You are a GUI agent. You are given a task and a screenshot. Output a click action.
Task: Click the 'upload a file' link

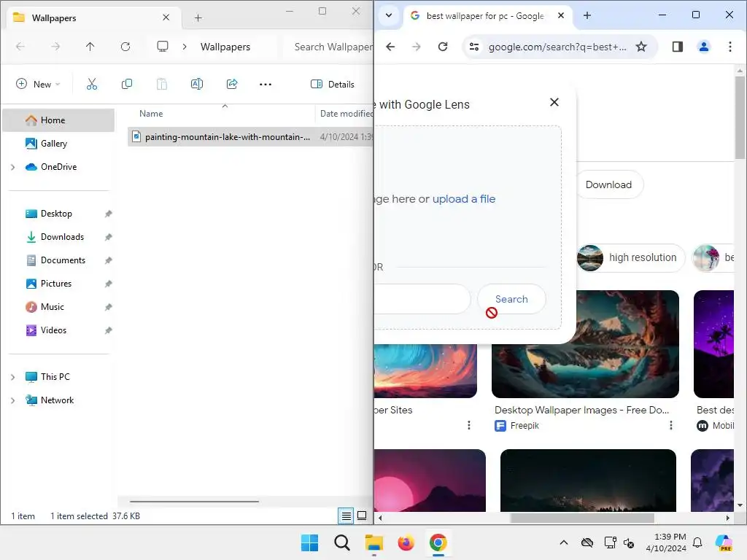[x=463, y=198]
